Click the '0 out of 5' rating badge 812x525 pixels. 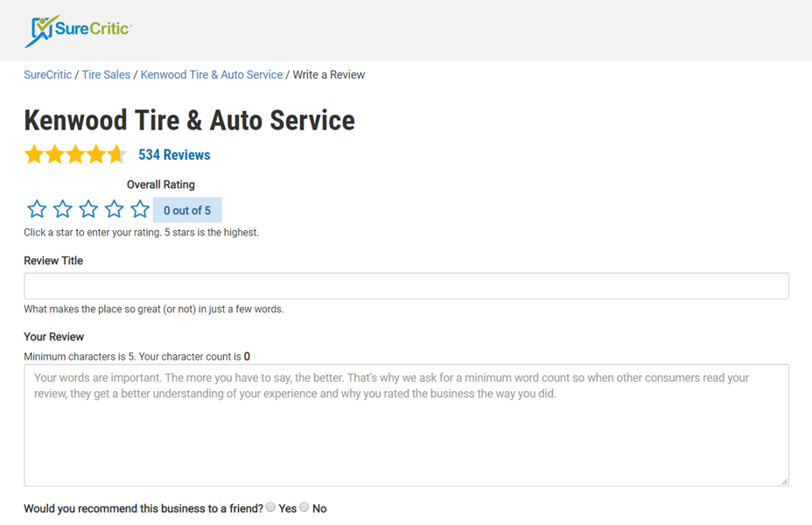[x=187, y=210]
